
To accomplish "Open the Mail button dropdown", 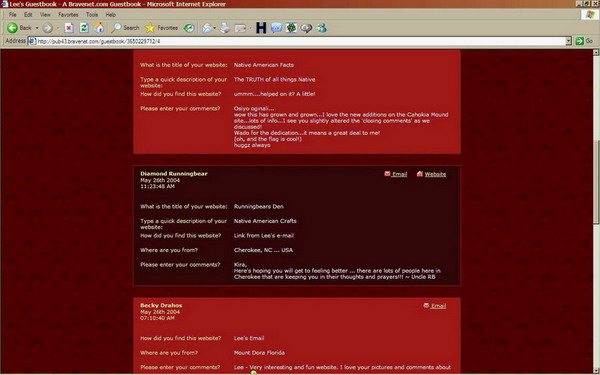I will [x=215, y=28].
